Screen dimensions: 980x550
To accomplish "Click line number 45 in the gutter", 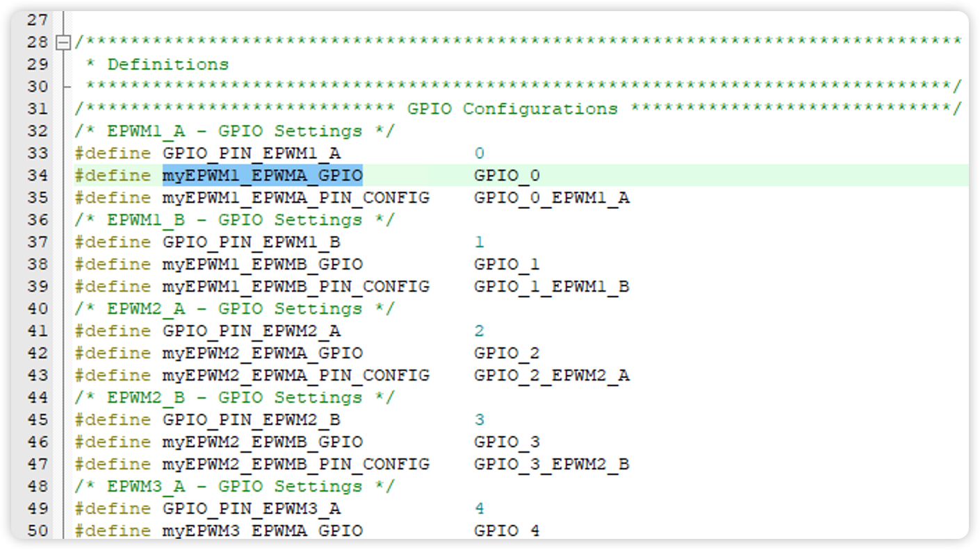I will tap(38, 420).
